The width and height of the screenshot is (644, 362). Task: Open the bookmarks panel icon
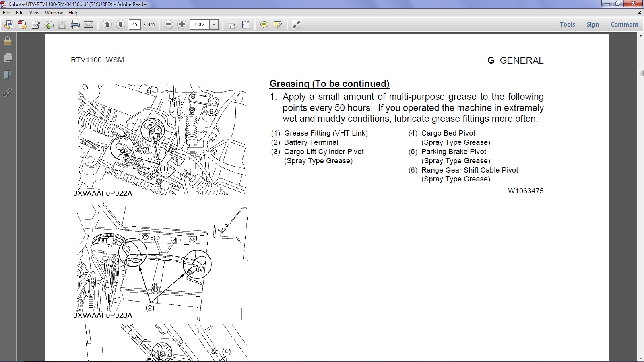(x=8, y=75)
